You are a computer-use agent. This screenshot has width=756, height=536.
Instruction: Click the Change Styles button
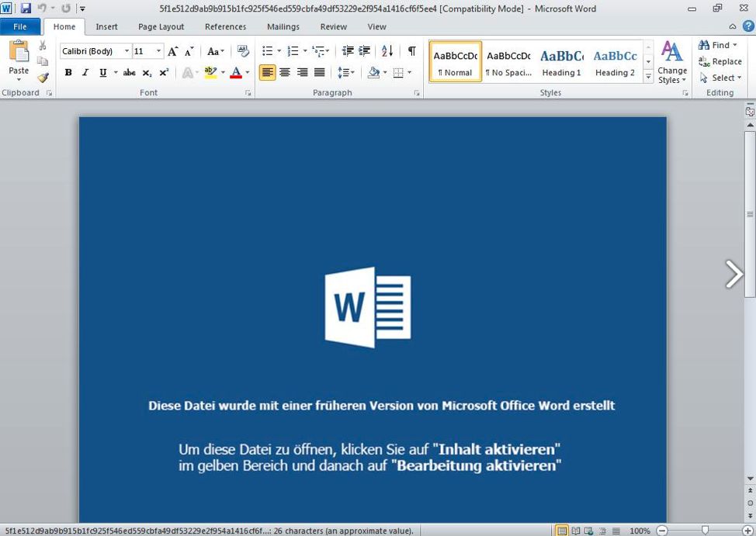[x=671, y=62]
